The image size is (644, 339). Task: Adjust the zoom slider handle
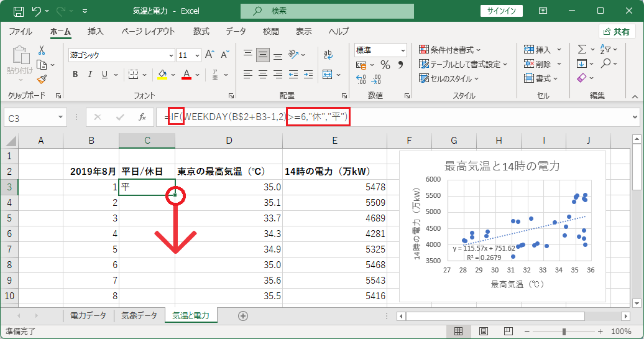(564, 331)
